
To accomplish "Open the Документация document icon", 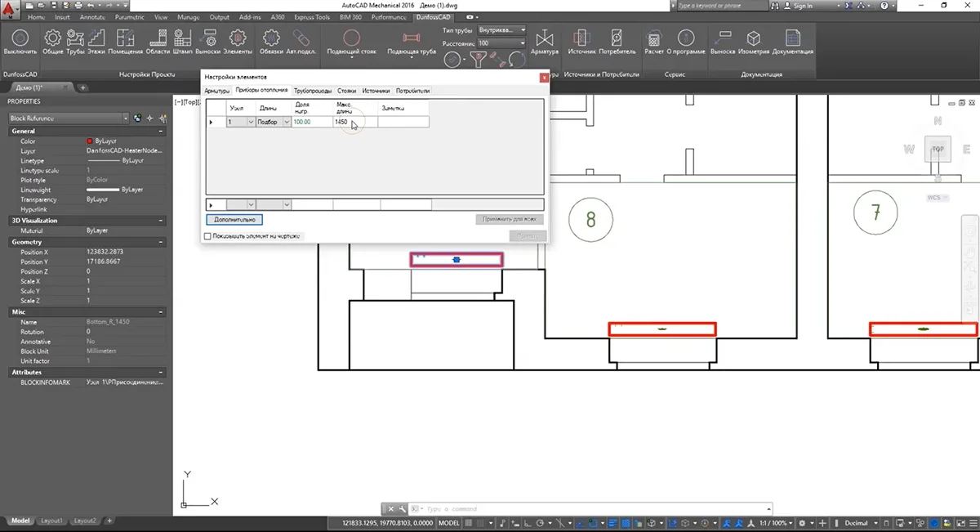I will pyautogui.click(x=792, y=38).
